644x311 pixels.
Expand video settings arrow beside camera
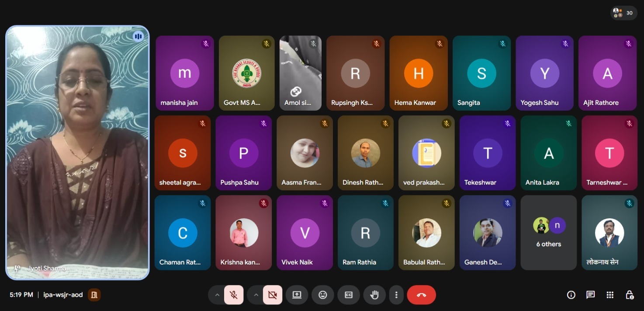pyautogui.click(x=256, y=295)
